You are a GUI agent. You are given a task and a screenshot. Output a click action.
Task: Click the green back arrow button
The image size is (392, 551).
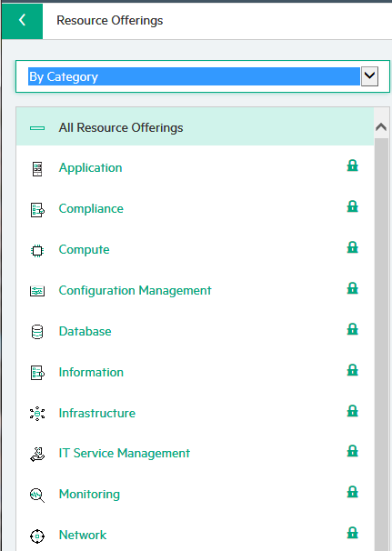point(22,20)
